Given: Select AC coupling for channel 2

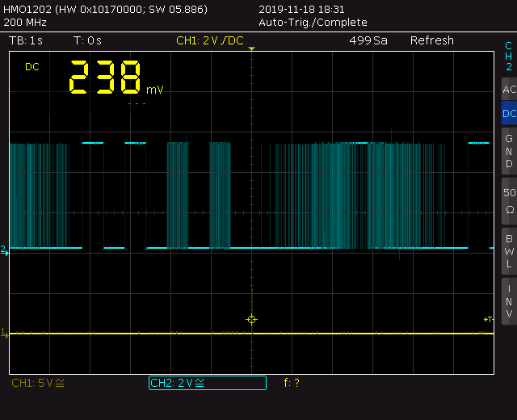Looking at the screenshot, I should 510,89.
